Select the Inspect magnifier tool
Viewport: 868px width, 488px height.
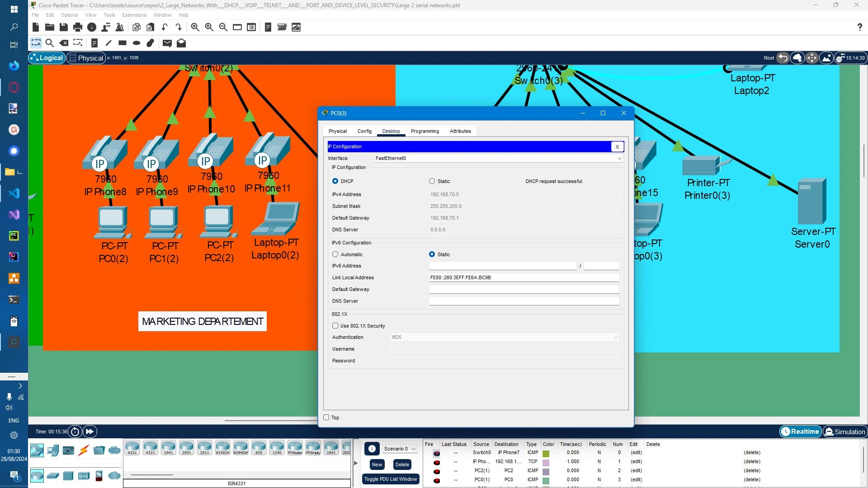coord(50,43)
